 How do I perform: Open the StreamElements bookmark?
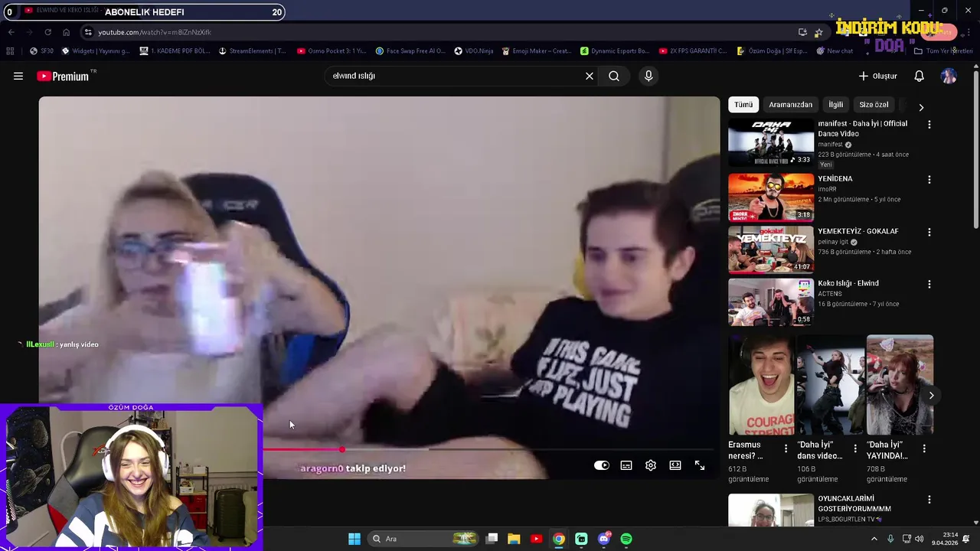(252, 51)
